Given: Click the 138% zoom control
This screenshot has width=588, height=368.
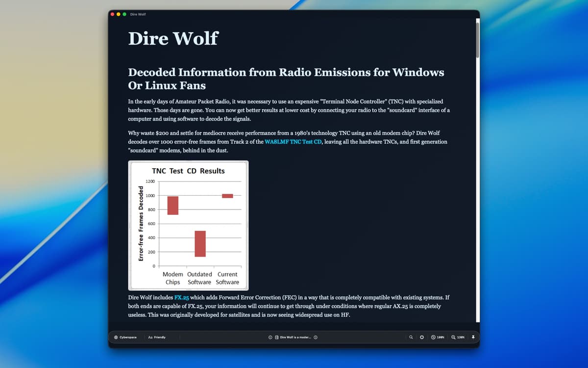Looking at the screenshot, I should click(x=458, y=338).
